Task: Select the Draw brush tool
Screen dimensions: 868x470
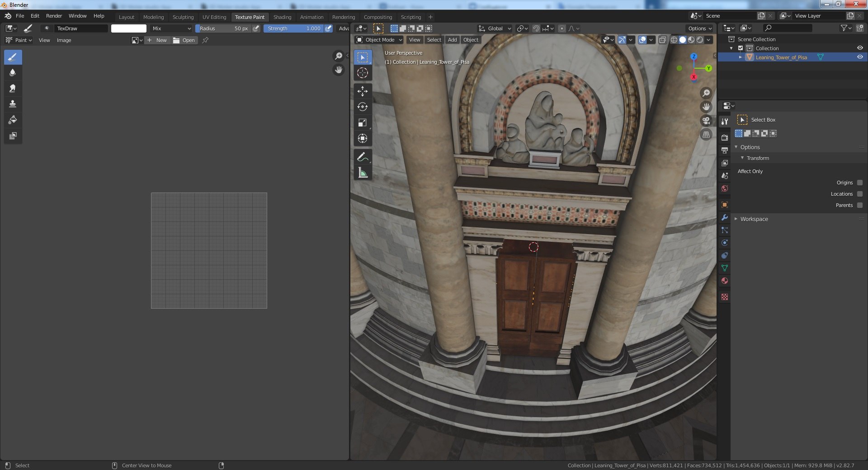Action: coord(13,57)
